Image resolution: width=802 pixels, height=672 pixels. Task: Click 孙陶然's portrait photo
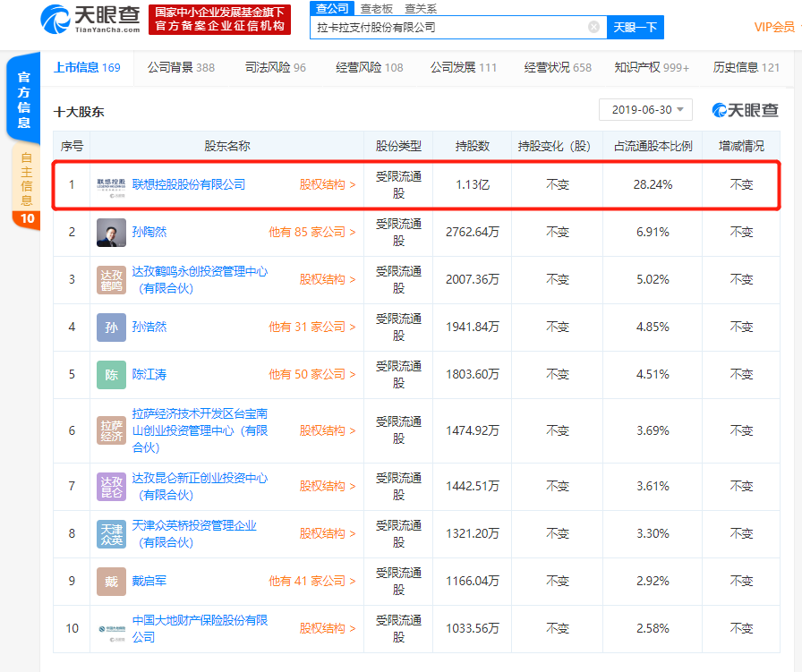pyautogui.click(x=111, y=232)
